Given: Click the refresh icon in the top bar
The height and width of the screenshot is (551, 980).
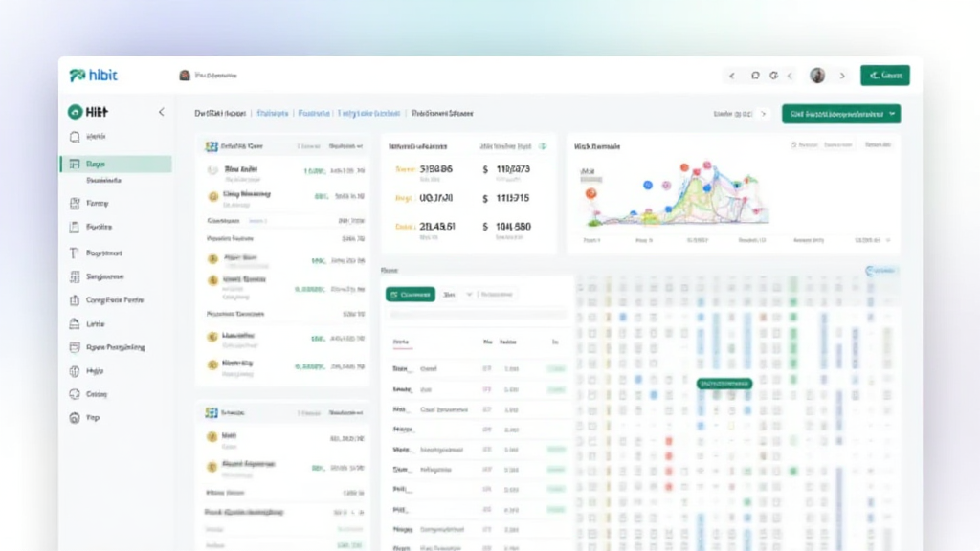Looking at the screenshot, I should pyautogui.click(x=755, y=75).
